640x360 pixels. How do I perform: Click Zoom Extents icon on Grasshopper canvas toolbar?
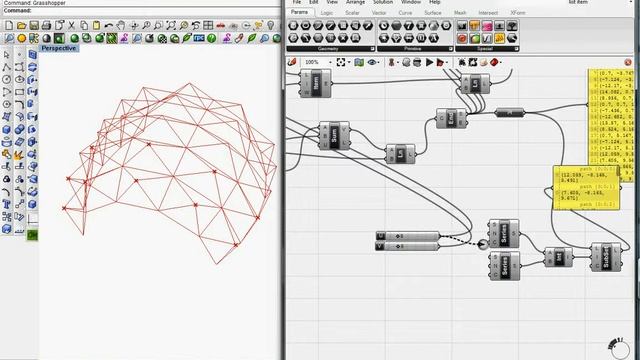(341, 62)
